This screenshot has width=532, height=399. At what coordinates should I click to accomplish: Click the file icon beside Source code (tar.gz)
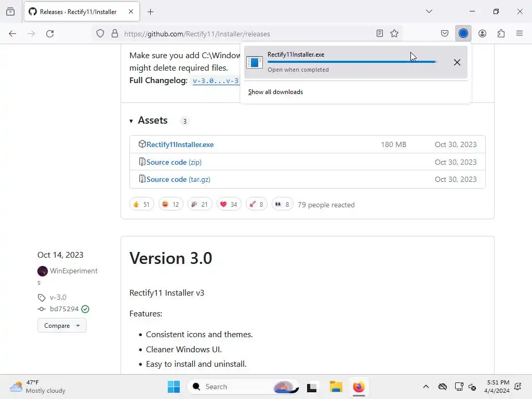tap(142, 179)
